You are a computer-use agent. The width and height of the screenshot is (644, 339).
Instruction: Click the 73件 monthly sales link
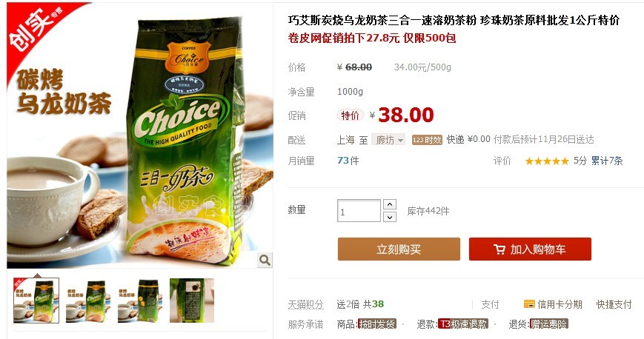click(x=348, y=161)
